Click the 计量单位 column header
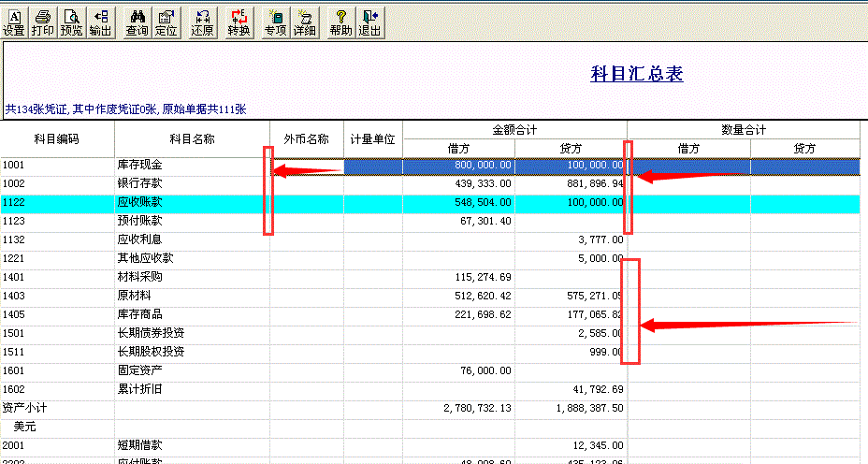Image resolution: width=868 pixels, height=464 pixels. (373, 139)
